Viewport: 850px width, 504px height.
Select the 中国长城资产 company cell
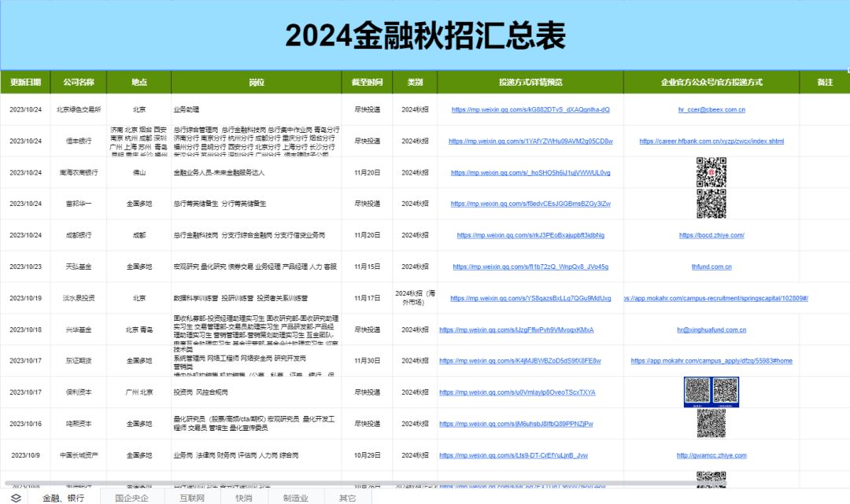[79, 454]
